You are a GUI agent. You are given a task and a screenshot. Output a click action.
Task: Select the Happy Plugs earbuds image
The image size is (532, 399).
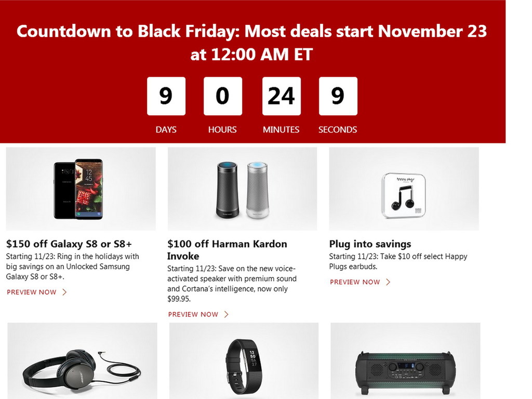coord(404,189)
